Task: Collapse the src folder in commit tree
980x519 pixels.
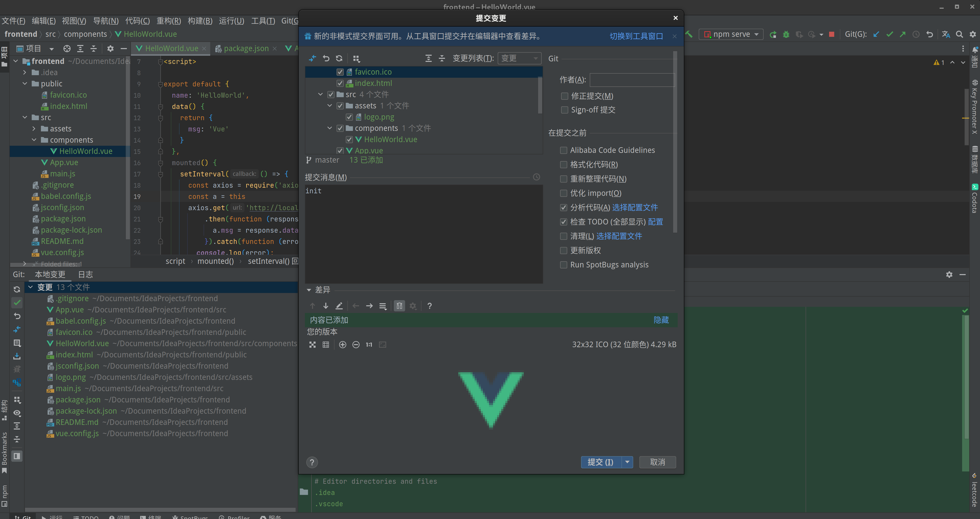Action: (x=320, y=94)
